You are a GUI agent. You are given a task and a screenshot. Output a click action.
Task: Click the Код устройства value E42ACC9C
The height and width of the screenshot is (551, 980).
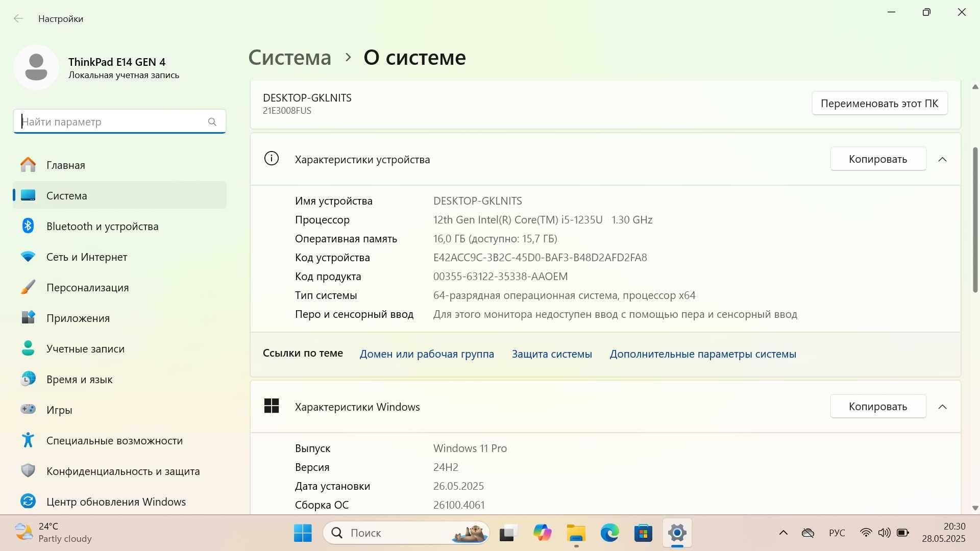540,258
